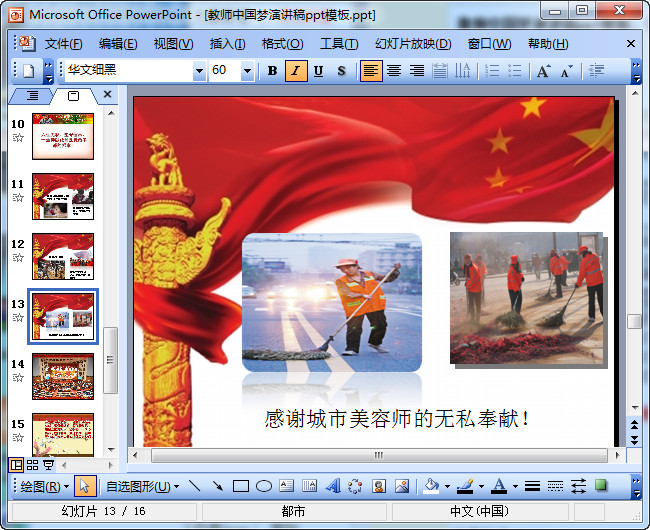Click Increase Font Size icon
Viewport: 650px width, 530px height.
pos(543,71)
